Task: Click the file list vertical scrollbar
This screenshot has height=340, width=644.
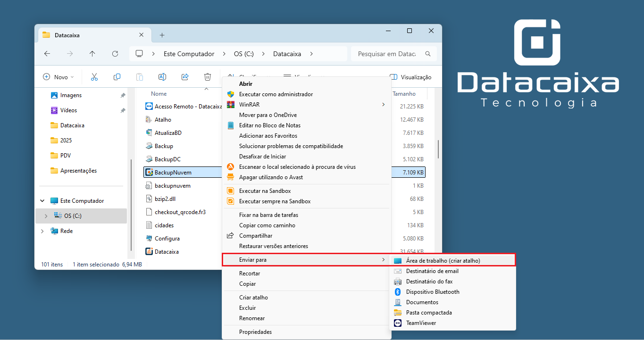Action: (438, 149)
